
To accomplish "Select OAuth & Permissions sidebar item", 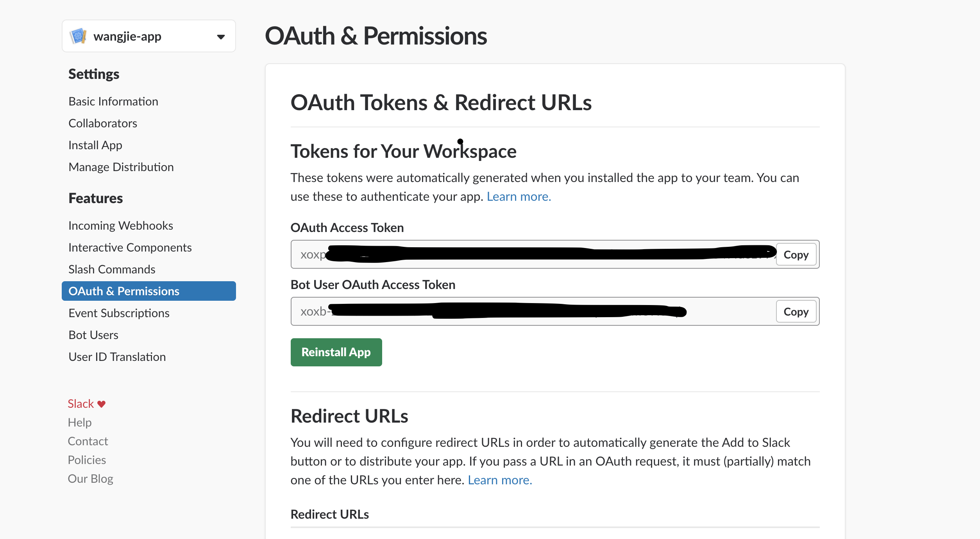I will (x=149, y=291).
